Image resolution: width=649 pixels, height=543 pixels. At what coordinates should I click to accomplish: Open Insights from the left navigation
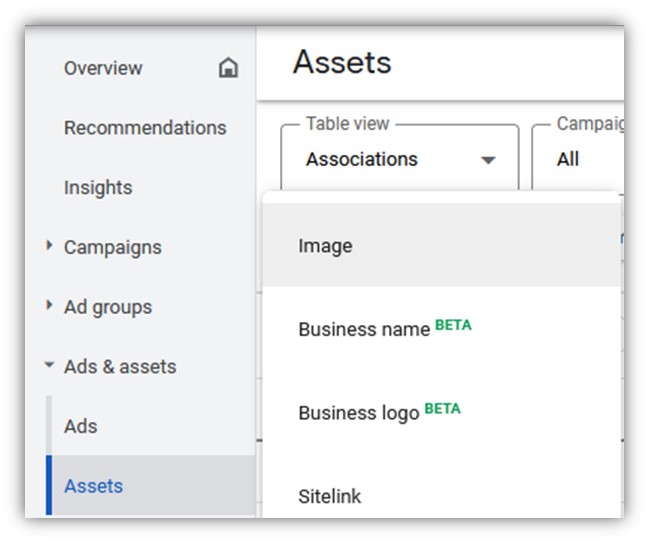98,187
